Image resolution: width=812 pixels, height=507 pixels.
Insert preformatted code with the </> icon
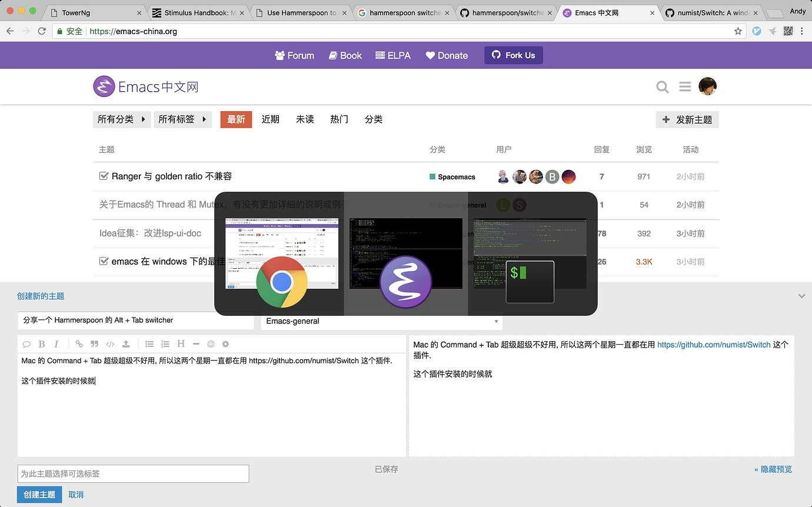tap(110, 344)
